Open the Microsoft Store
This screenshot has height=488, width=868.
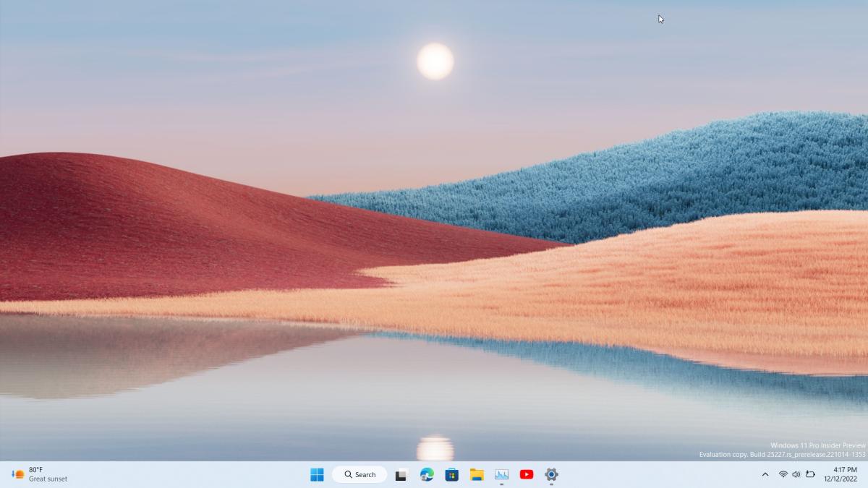[451, 474]
